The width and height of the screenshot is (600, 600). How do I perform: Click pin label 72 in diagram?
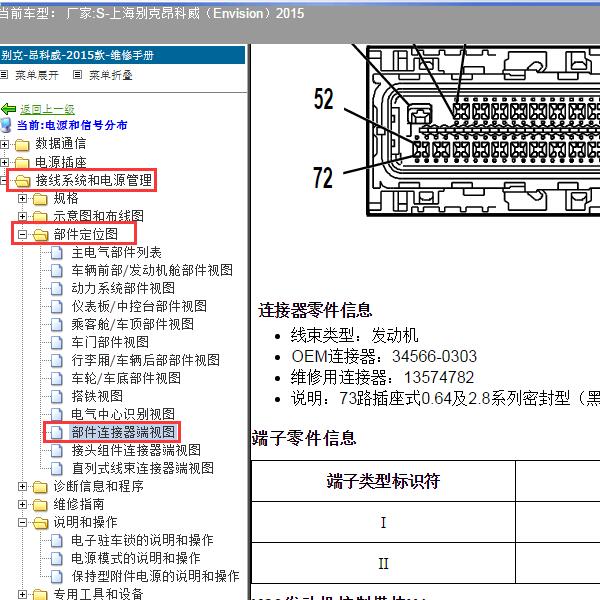click(323, 178)
